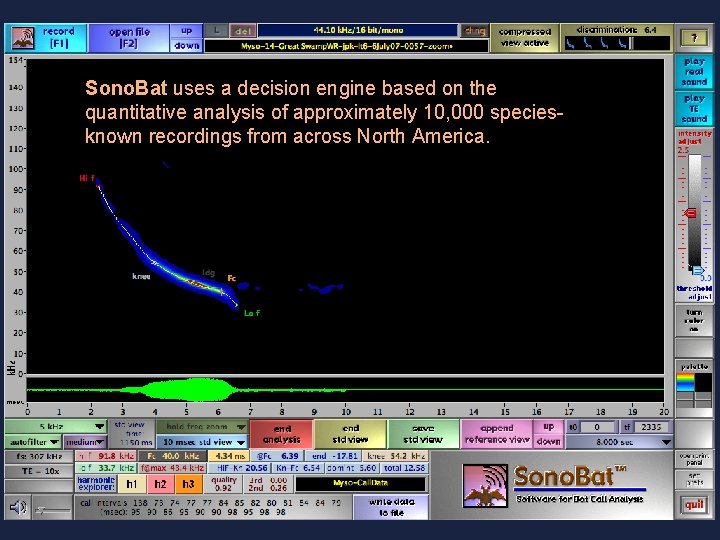Click the quit button
This screenshot has width=720, height=540.
pyautogui.click(x=694, y=505)
